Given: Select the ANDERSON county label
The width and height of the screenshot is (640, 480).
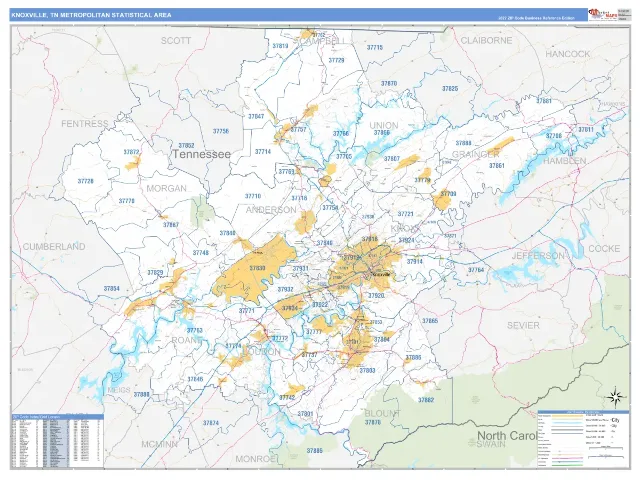Looking at the screenshot, I should [x=271, y=210].
